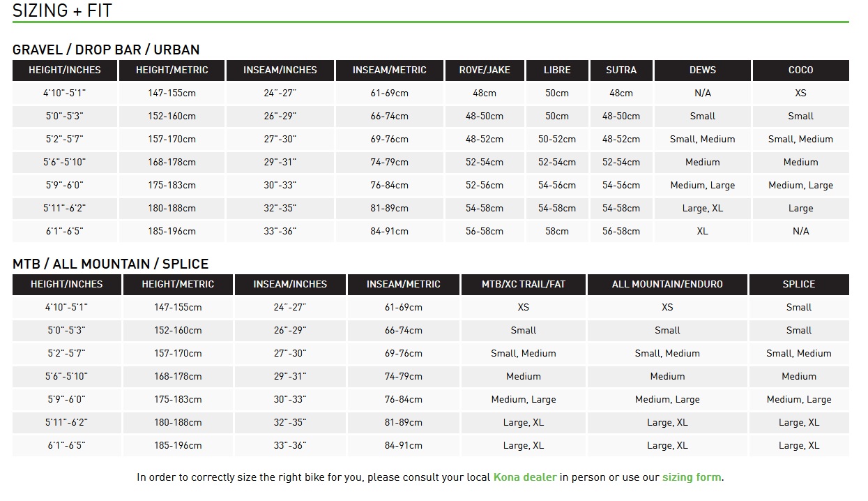This screenshot has width=868, height=501.
Task: Click the first table's INSEAM/METRIC header
Action: click(x=389, y=70)
